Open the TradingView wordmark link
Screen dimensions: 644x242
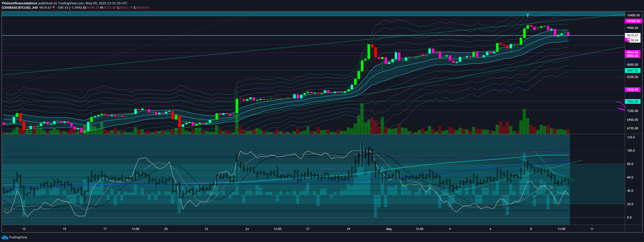click(18, 237)
